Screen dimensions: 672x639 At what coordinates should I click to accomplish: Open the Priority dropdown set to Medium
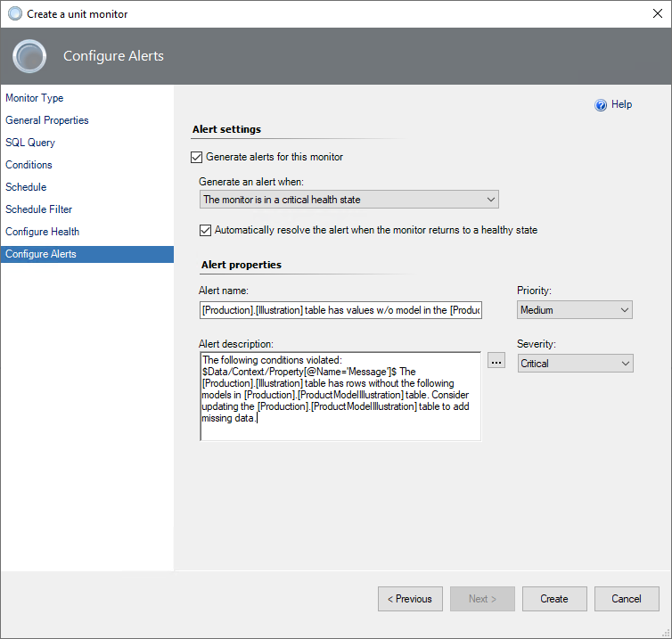[x=574, y=310]
